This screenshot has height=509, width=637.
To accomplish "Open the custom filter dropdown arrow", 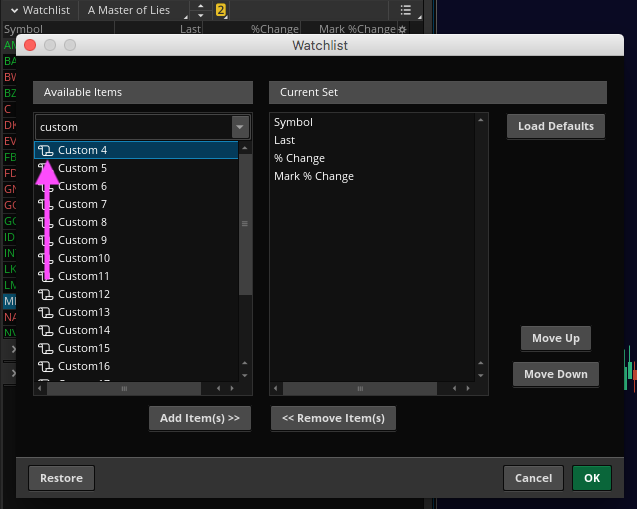I will pos(240,127).
